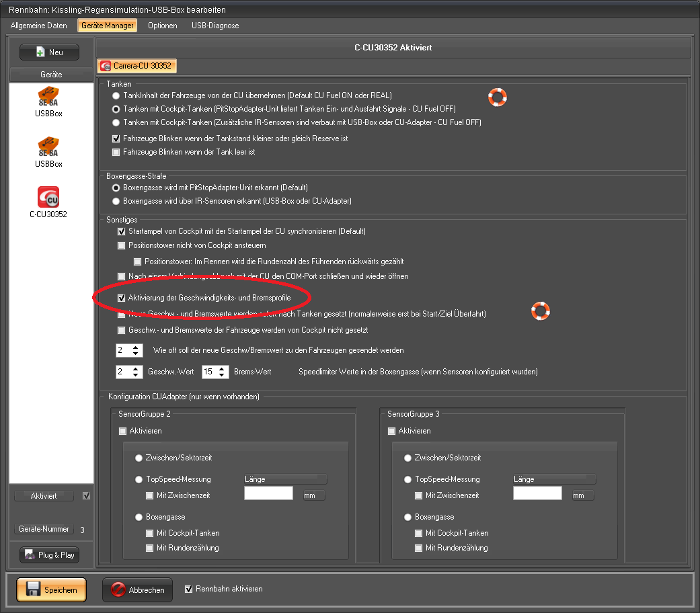Open the USB-Diagnose tab
Viewport: 700px width, 613px height.
215,26
